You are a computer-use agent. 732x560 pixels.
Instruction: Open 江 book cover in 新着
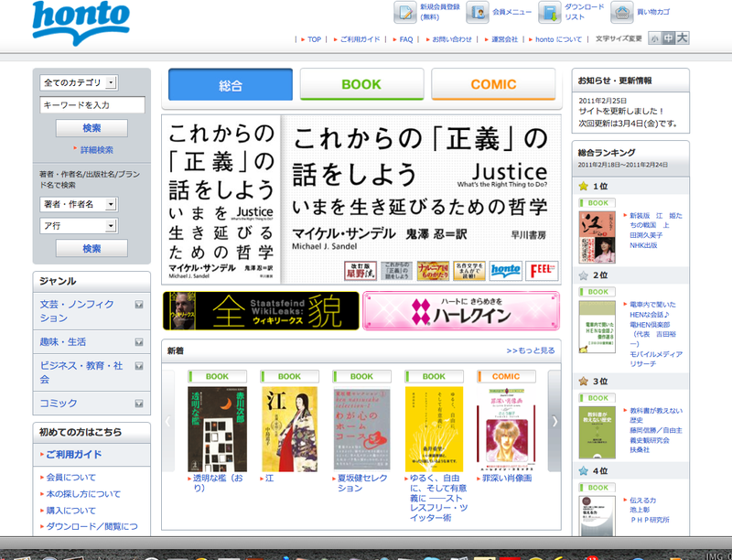click(289, 429)
